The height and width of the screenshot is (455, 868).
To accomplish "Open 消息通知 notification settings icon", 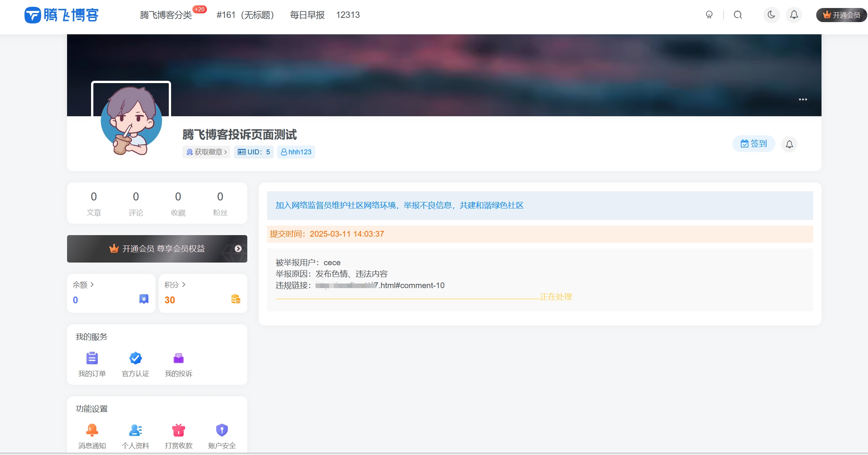I will (91, 430).
